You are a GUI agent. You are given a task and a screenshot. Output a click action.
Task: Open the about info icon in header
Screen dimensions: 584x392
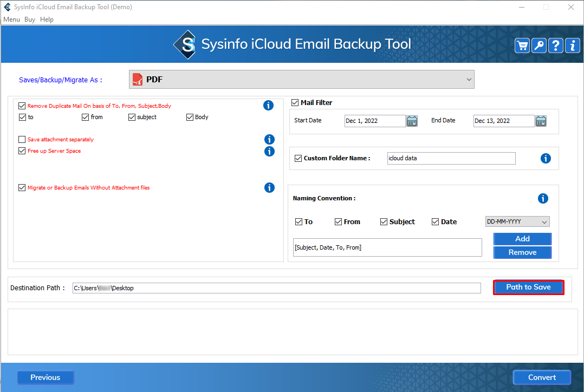pos(572,45)
